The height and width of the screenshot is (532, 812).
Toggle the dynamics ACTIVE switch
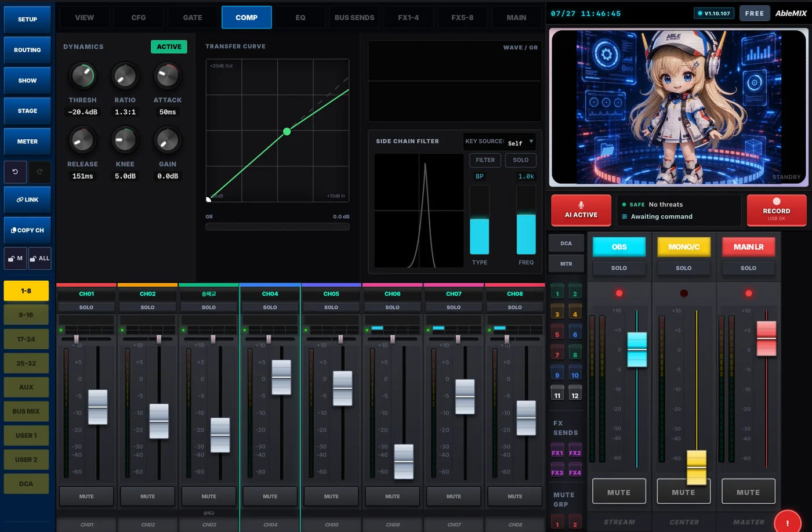click(169, 46)
